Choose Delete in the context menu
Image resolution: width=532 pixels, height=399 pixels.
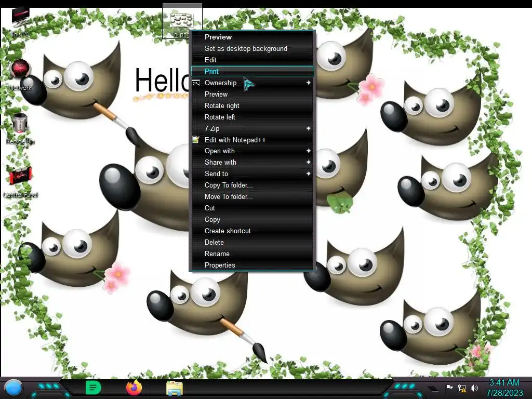[x=252, y=242]
